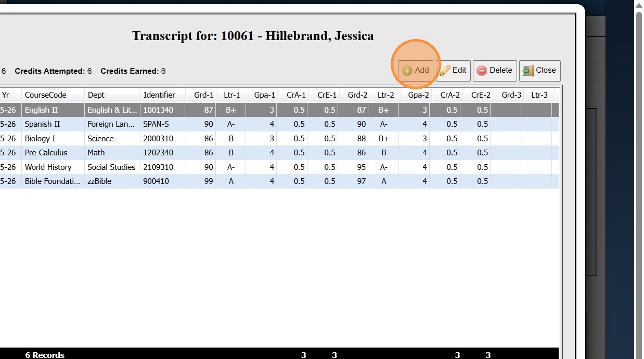Click the CrE-1 column header
The height and width of the screenshot is (359, 644).
click(x=324, y=95)
